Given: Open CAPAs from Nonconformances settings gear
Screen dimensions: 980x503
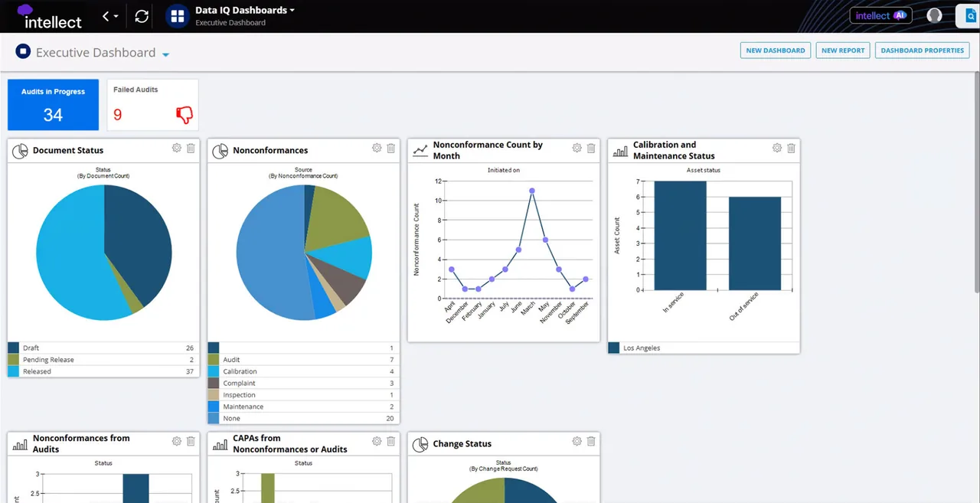Looking at the screenshot, I should (x=377, y=442).
